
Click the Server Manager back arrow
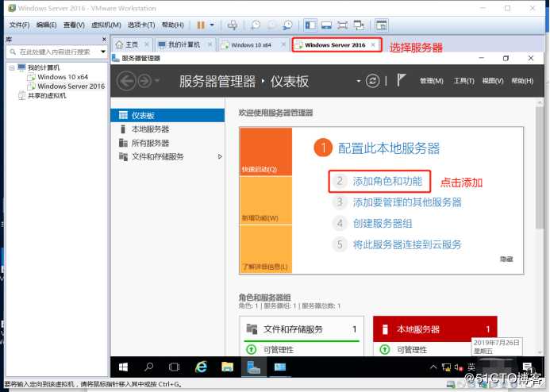pyautogui.click(x=126, y=81)
